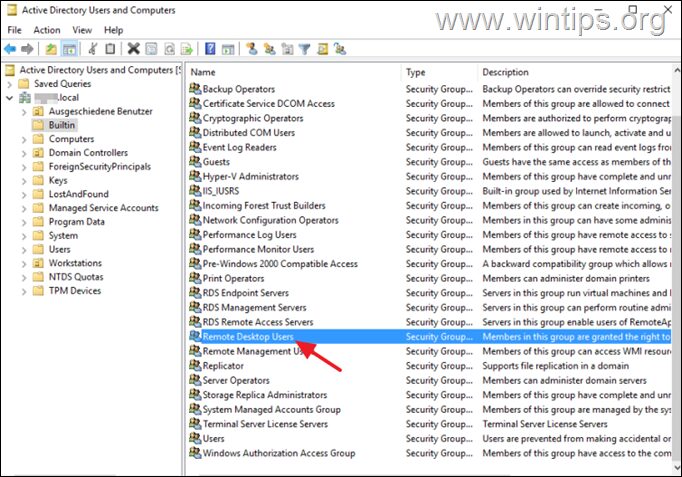Select the Event Log Readers group
Screen dimensions: 682x477
click(x=239, y=147)
